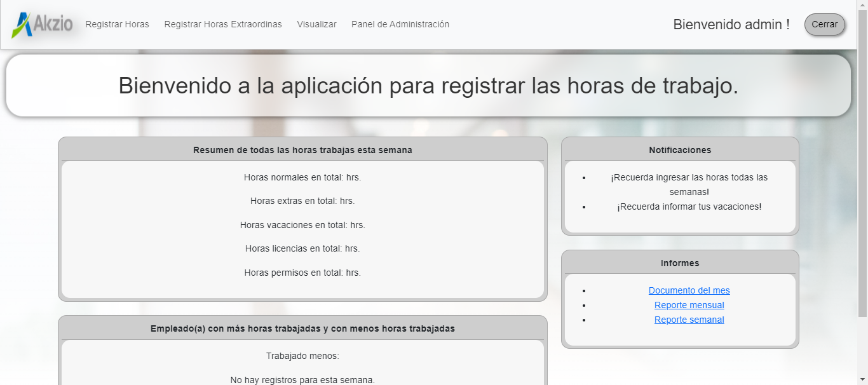Select 'Horas permisos en total' line
Image resolution: width=868 pixels, height=385 pixels.
coord(302,273)
